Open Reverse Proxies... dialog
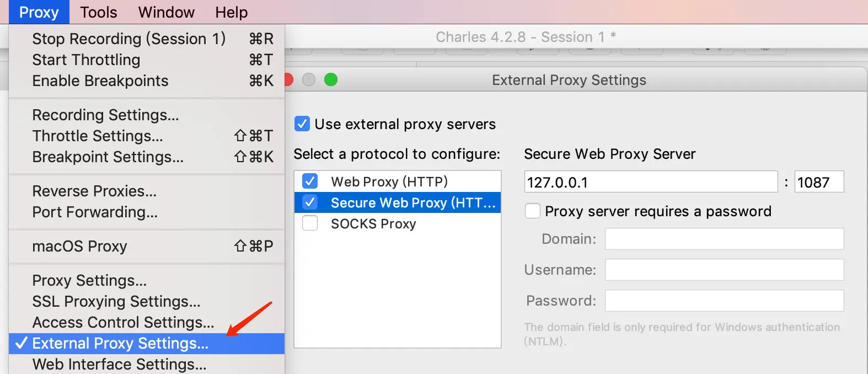The image size is (868, 374). pyautogui.click(x=94, y=191)
